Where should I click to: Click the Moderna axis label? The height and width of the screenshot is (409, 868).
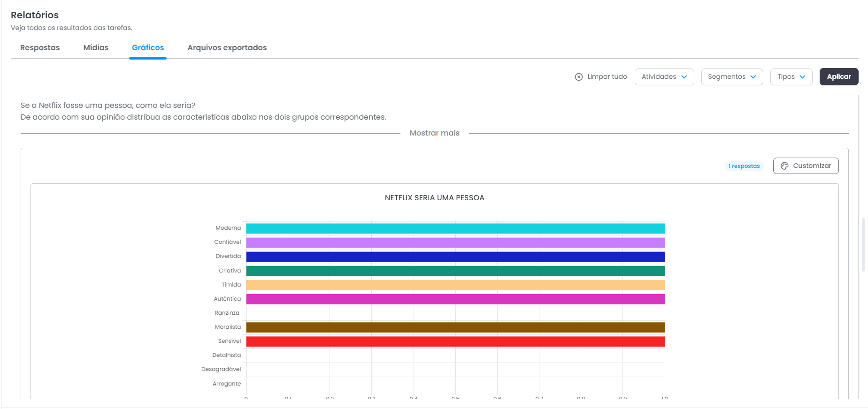click(x=228, y=228)
